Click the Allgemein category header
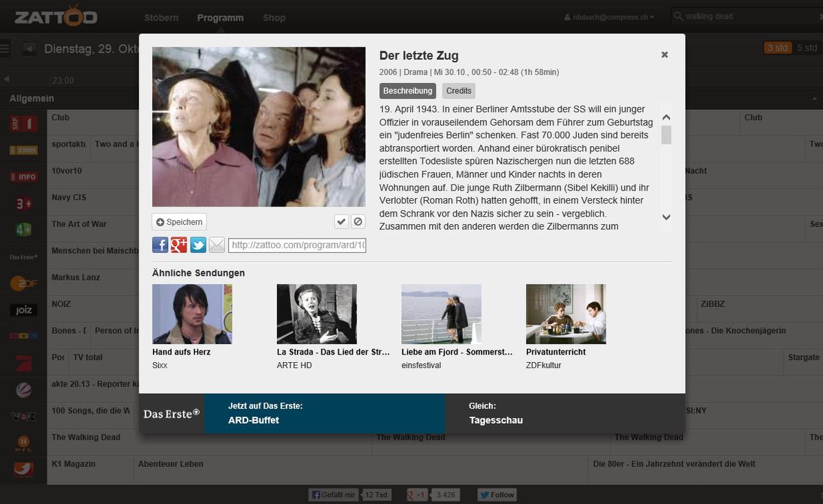823x504 pixels. [x=32, y=99]
